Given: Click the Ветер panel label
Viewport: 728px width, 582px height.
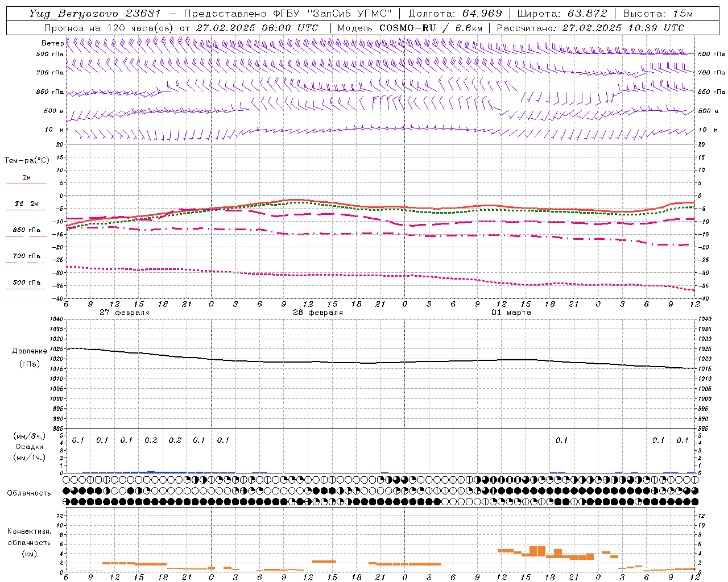Looking at the screenshot, I should point(52,43).
